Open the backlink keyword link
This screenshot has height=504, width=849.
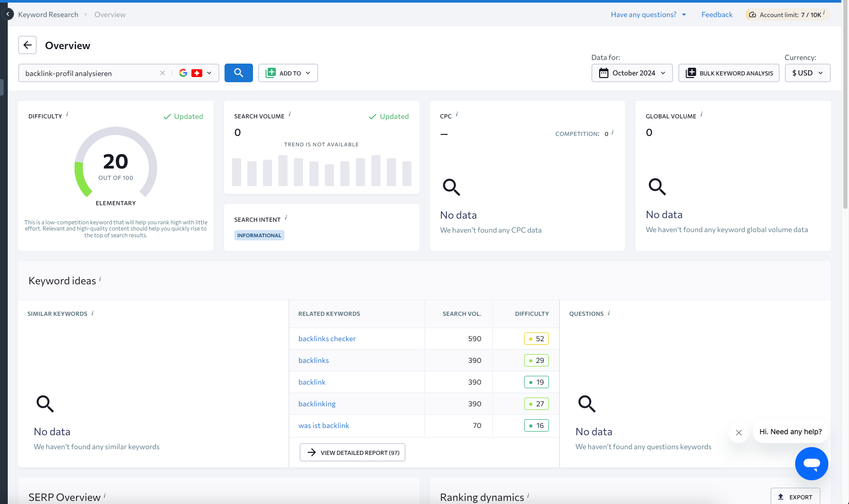pos(312,382)
